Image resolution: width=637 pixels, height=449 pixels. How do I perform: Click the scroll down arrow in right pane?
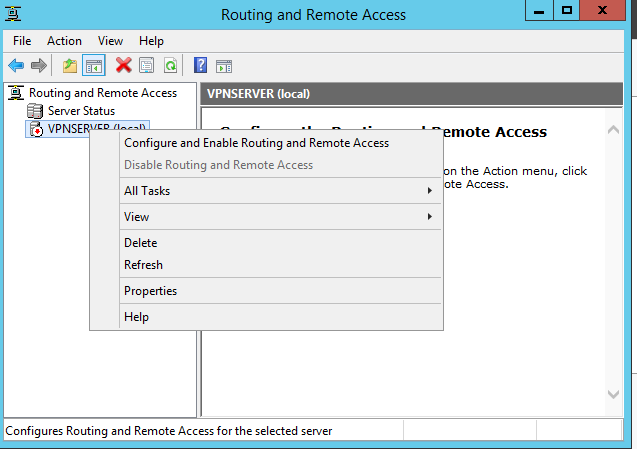click(613, 394)
